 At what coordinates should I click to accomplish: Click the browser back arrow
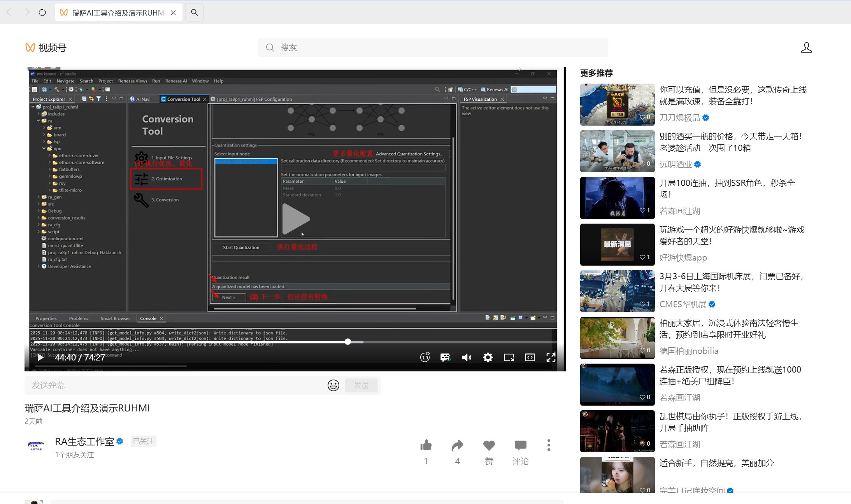[9, 12]
